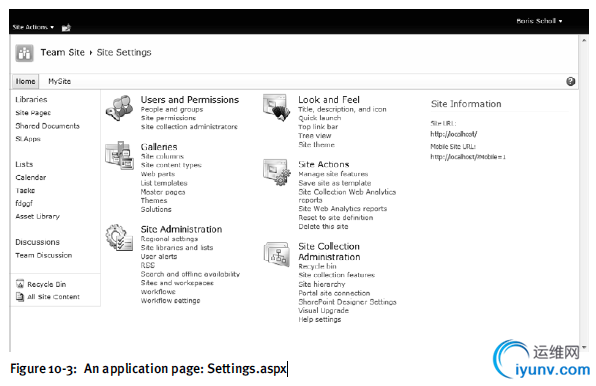Open Reset to site definition

[x=336, y=218]
